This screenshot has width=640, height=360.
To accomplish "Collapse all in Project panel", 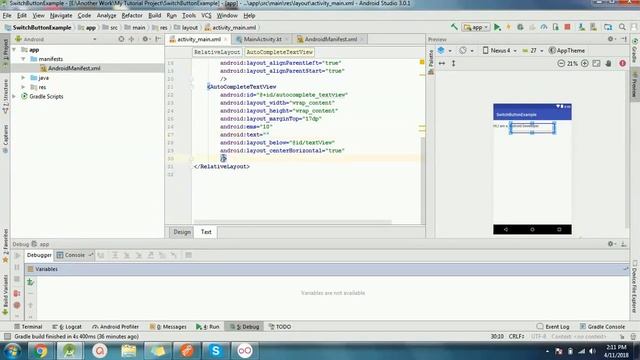I will click(x=131, y=39).
